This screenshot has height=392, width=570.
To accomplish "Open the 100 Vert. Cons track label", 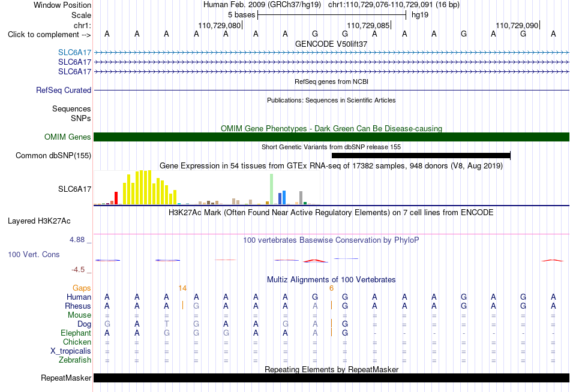I will (x=34, y=254).
